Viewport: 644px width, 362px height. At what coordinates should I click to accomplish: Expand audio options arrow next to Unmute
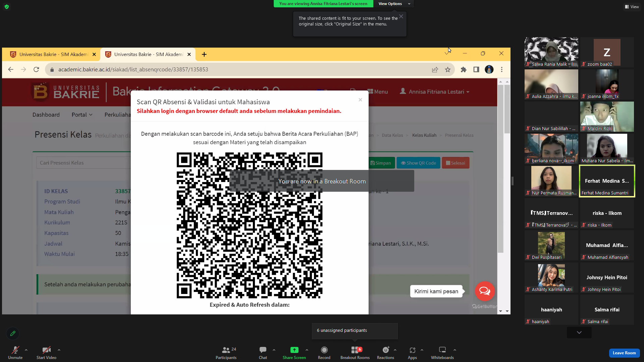26,350
